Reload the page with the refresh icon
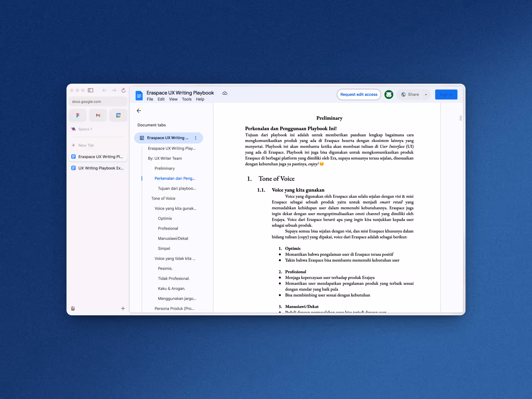 pyautogui.click(x=123, y=90)
